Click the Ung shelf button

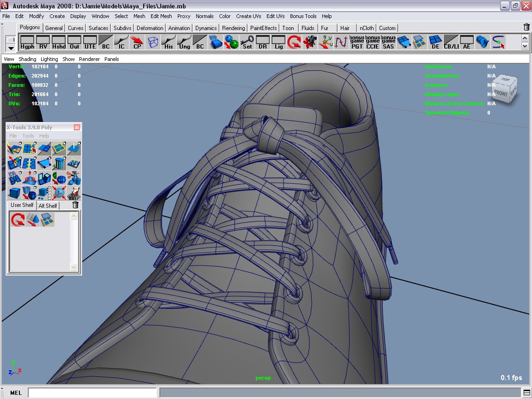[x=184, y=42]
